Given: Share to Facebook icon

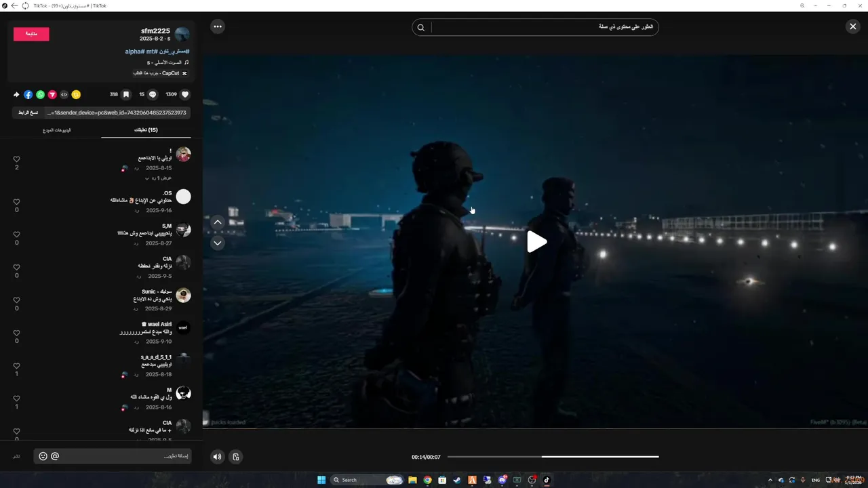Looking at the screenshot, I should click(28, 95).
